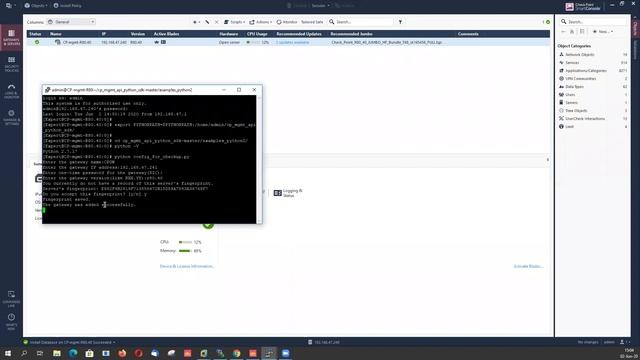Image resolution: width=640 pixels, height=360 pixels.
Task: Open the SmartConsole main menu dropdown
Action: 11,6
